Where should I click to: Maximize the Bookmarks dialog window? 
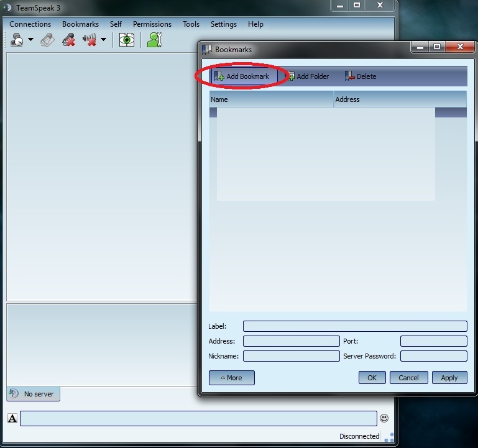click(437, 47)
